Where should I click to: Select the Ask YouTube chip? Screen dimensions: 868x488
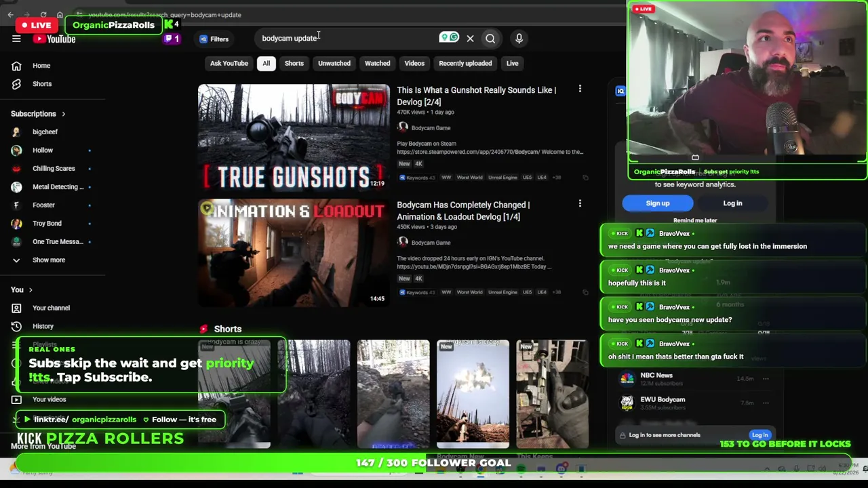[x=229, y=64]
